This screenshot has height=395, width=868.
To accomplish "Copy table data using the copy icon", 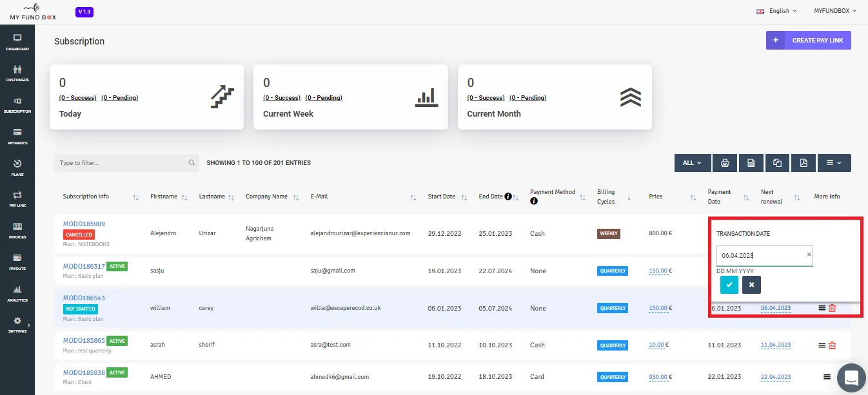I will coord(778,163).
